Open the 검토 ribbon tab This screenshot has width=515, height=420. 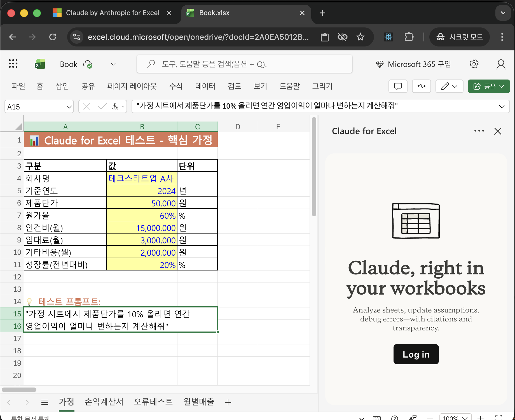pyautogui.click(x=235, y=86)
